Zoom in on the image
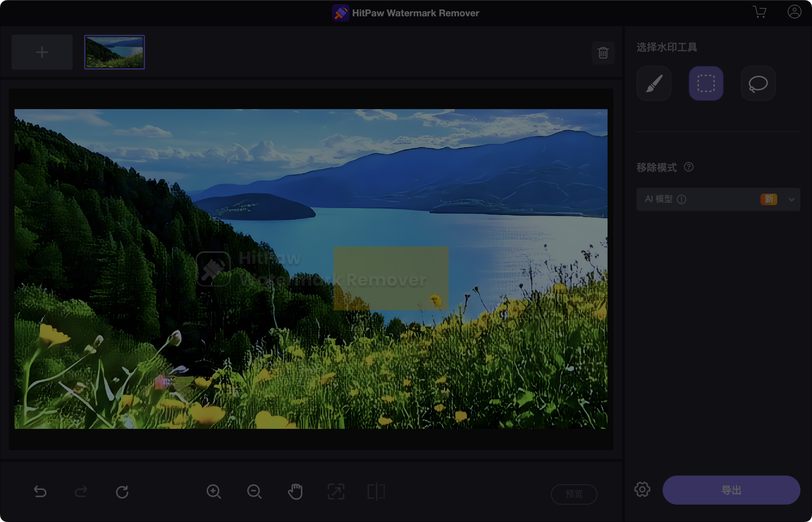The height and width of the screenshot is (522, 812). 214,492
